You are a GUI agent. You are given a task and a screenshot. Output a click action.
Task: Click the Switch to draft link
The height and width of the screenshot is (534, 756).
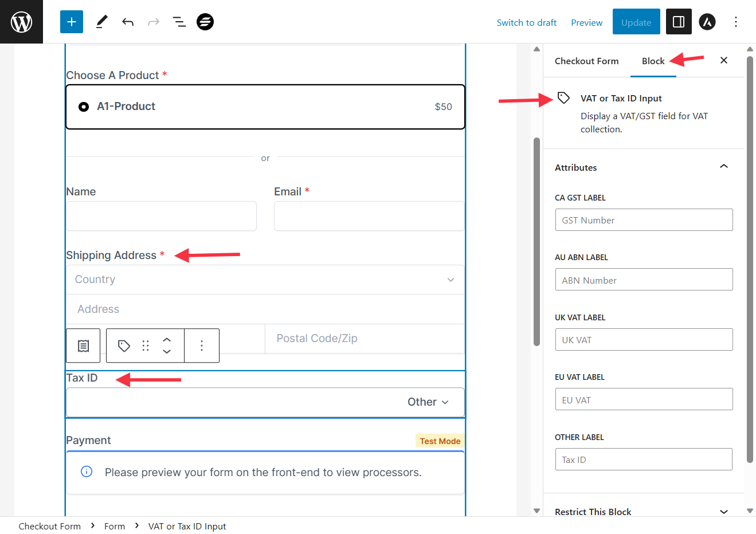click(x=526, y=22)
